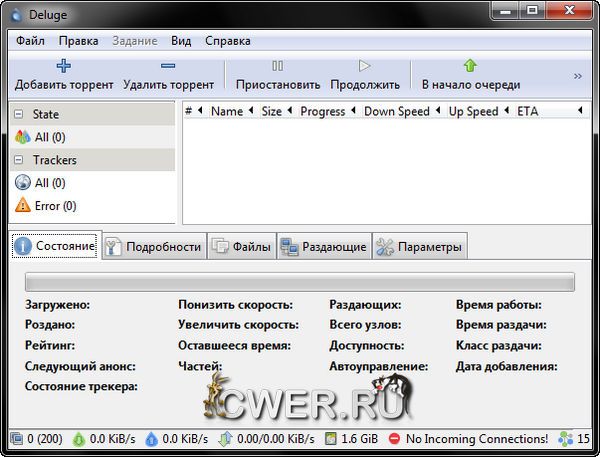Switch to the Файлы tab
This screenshot has width=600, height=457.
click(x=241, y=247)
